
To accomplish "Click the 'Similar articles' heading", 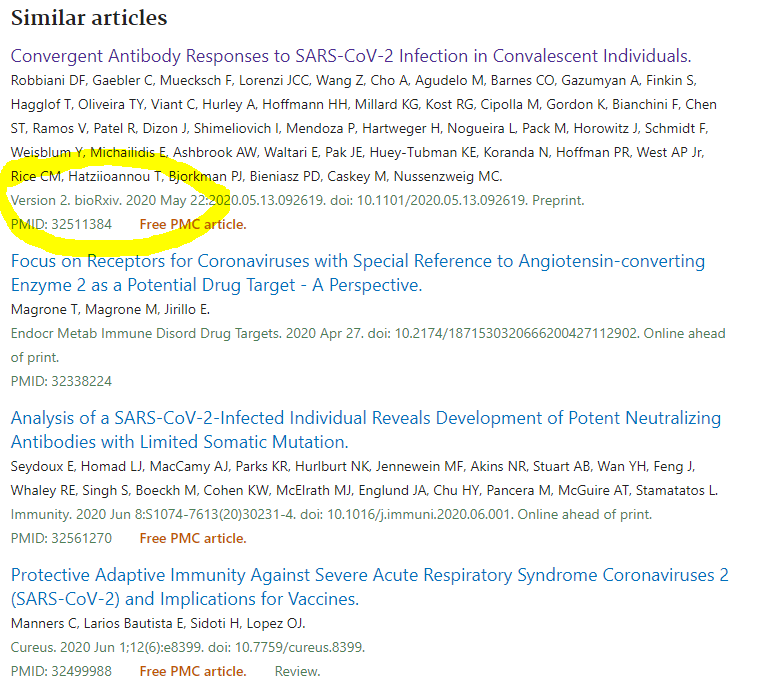I will click(x=89, y=18).
